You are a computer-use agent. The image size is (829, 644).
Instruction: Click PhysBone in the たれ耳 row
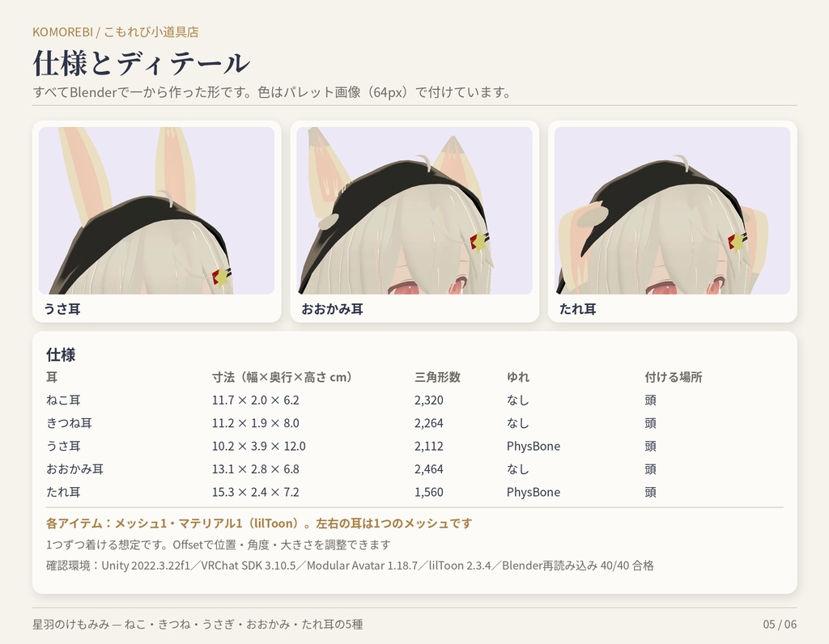pos(534,492)
